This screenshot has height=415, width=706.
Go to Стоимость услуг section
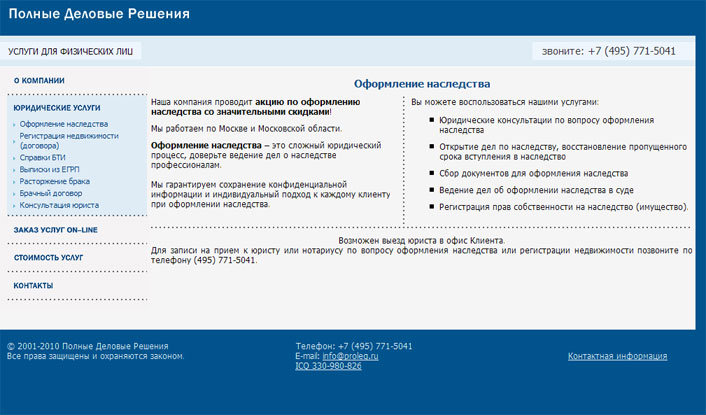(x=48, y=258)
